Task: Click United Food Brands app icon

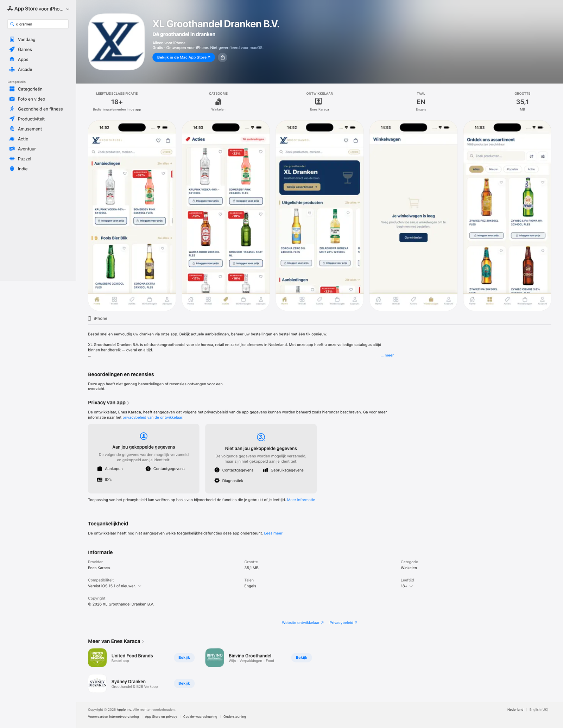Action: (97, 658)
